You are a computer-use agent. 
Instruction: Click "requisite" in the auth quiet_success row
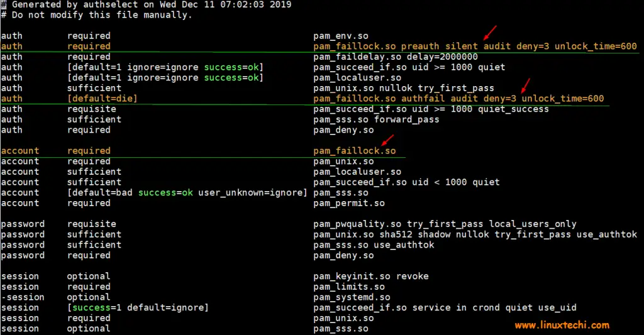point(92,109)
